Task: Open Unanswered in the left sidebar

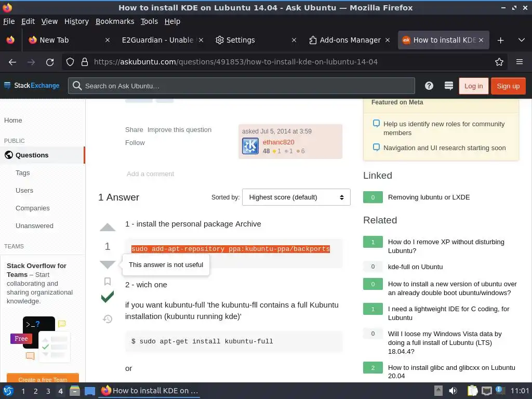Action: click(x=34, y=225)
